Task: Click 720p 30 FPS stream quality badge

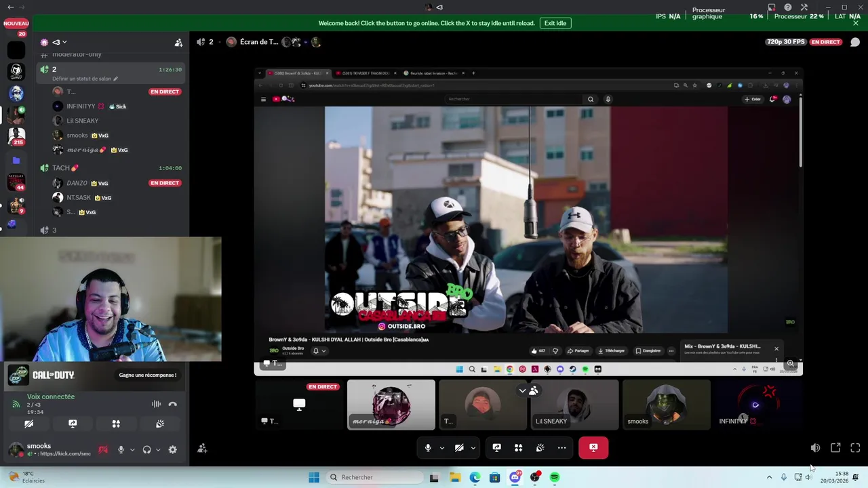Action: (x=786, y=42)
